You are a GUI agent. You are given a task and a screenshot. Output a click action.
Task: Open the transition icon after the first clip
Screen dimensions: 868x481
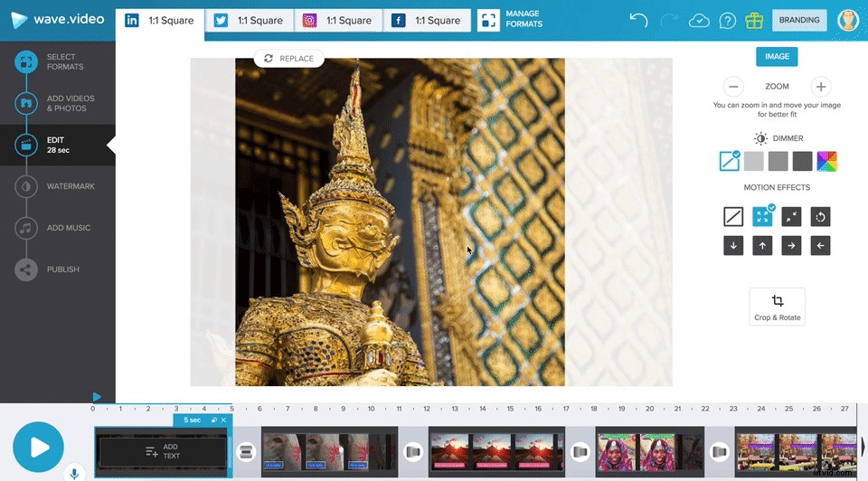click(x=246, y=452)
